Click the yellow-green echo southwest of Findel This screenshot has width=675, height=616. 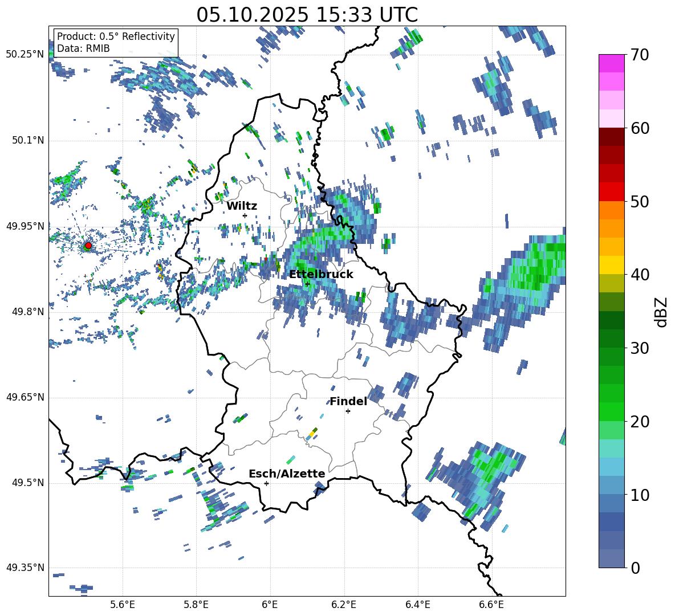(312, 434)
